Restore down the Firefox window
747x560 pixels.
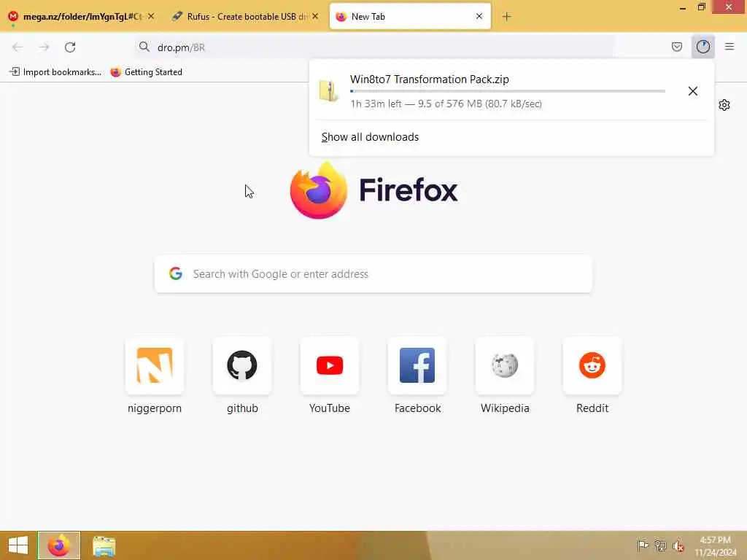(701, 7)
